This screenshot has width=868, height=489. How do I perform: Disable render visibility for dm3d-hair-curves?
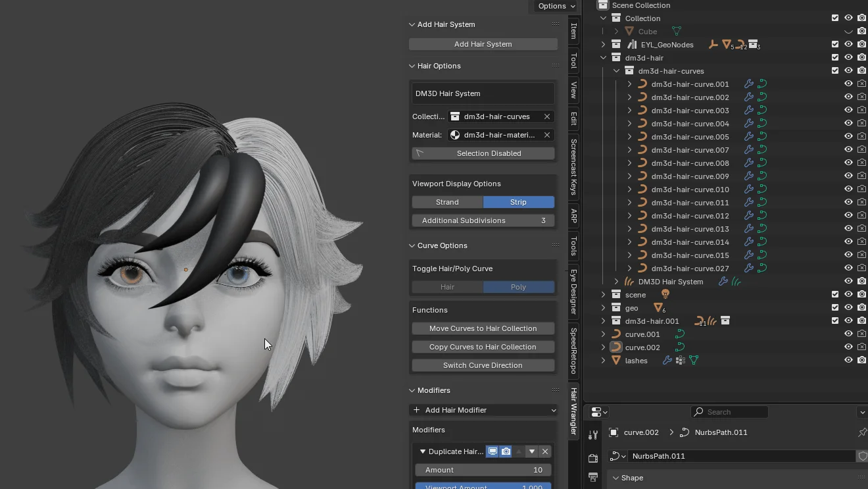862,70
